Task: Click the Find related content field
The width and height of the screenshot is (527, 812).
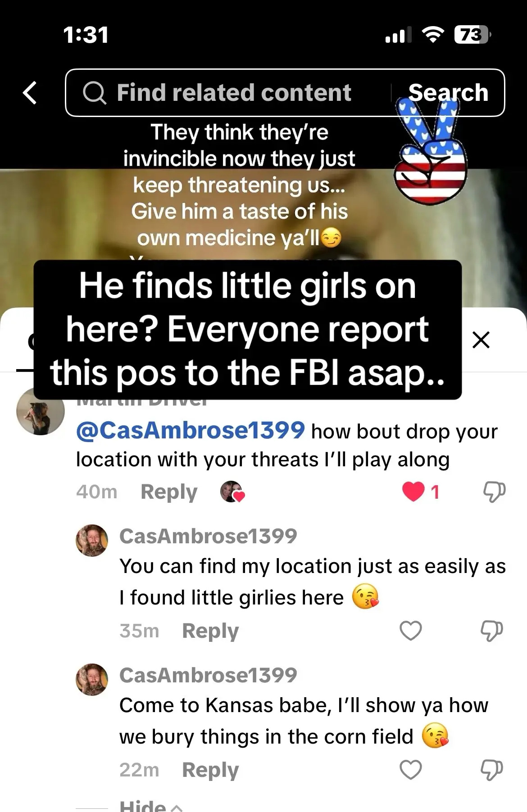Action: [x=234, y=93]
